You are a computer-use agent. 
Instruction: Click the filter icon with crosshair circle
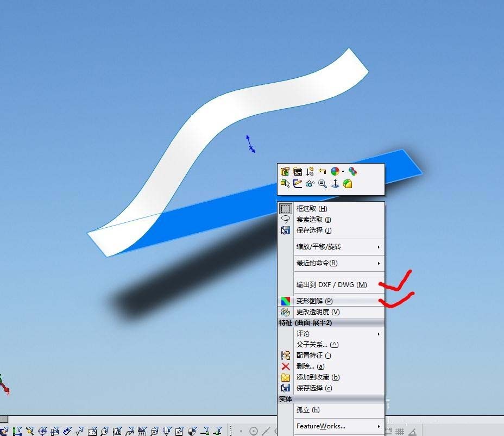pos(42,431)
